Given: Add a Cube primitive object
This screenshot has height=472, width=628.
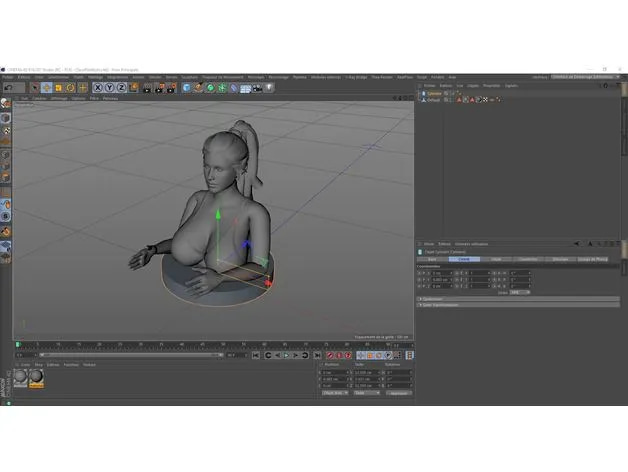Looking at the screenshot, I should 187,88.
